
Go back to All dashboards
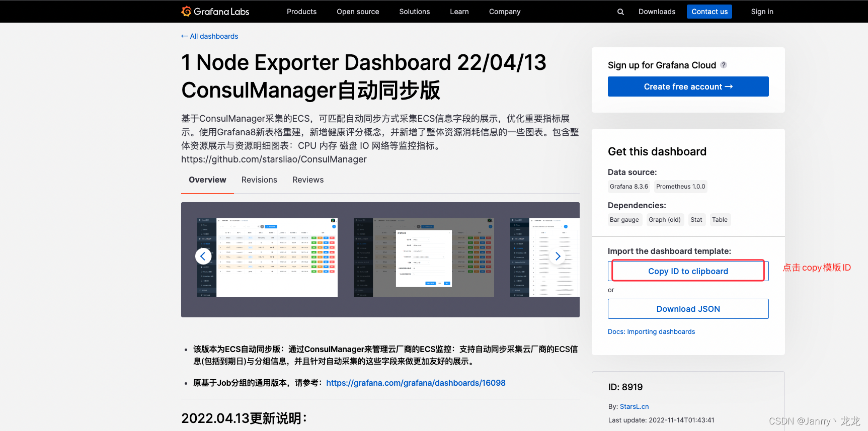[210, 36]
